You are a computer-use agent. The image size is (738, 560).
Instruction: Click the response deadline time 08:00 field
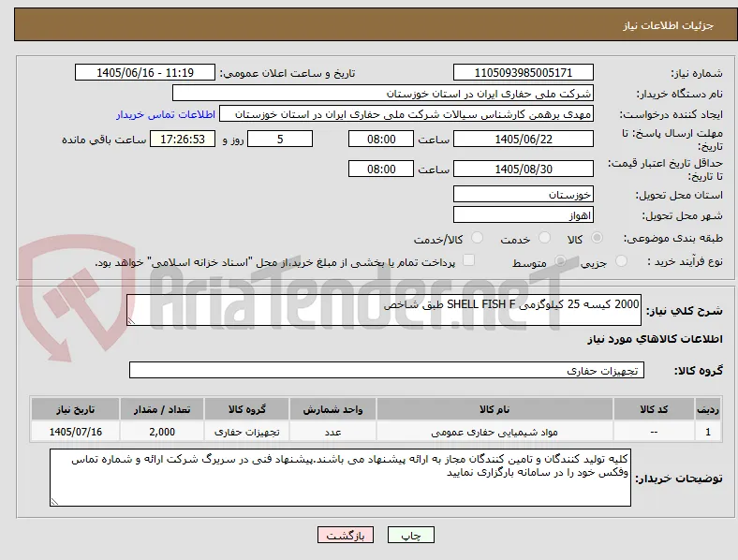coord(381,140)
